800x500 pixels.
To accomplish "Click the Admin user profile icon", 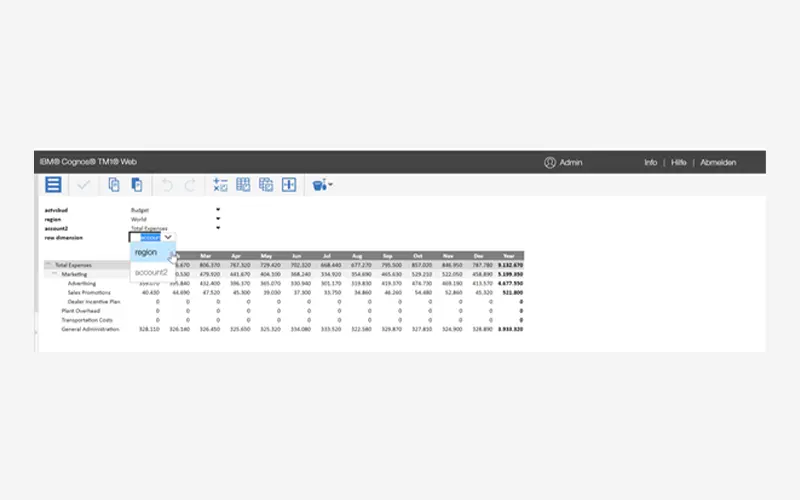I will tap(550, 162).
